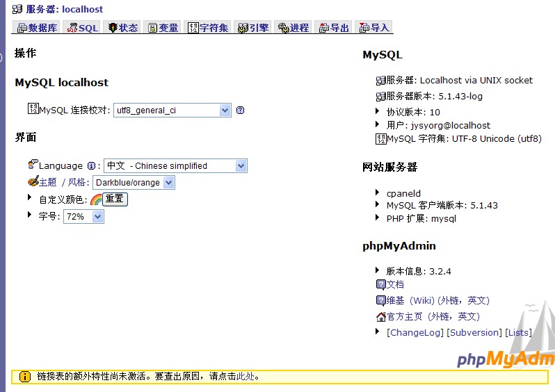Click the server icon beside 服务器: localhost
Screen dimensions: 555x392
point(17,9)
